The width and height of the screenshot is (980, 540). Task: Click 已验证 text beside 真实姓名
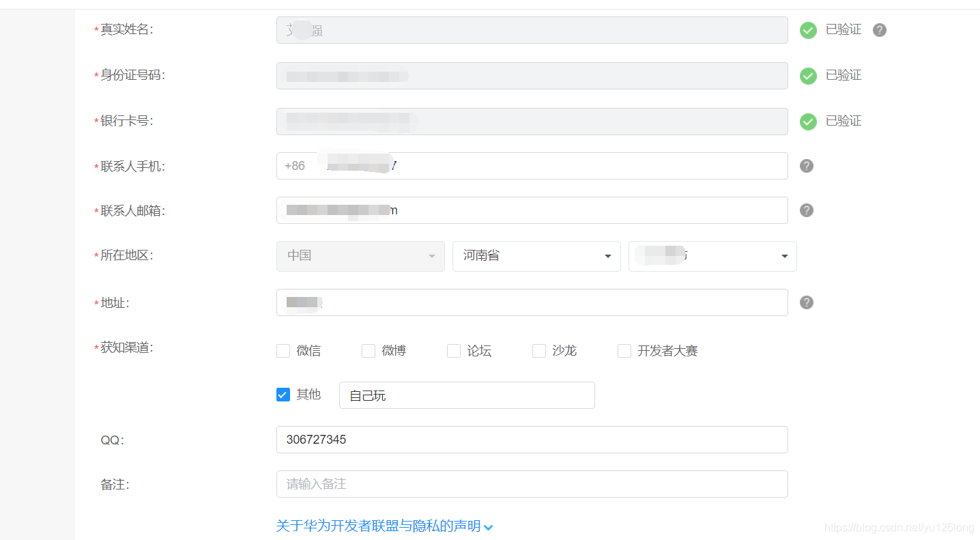coord(844,29)
